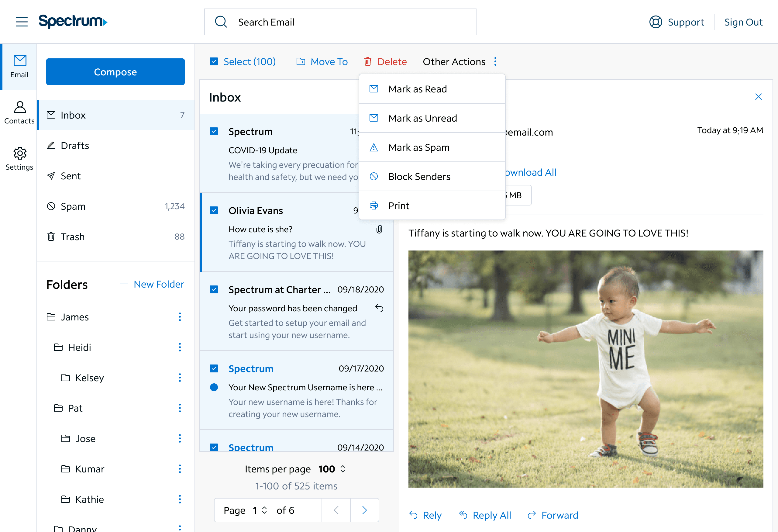Choose Mark as Read from menu
778x532 pixels.
pyautogui.click(x=432, y=89)
